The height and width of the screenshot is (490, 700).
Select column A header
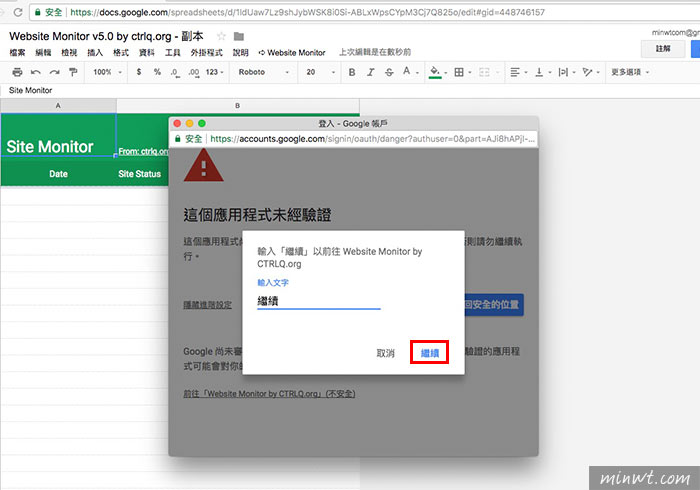click(58, 106)
